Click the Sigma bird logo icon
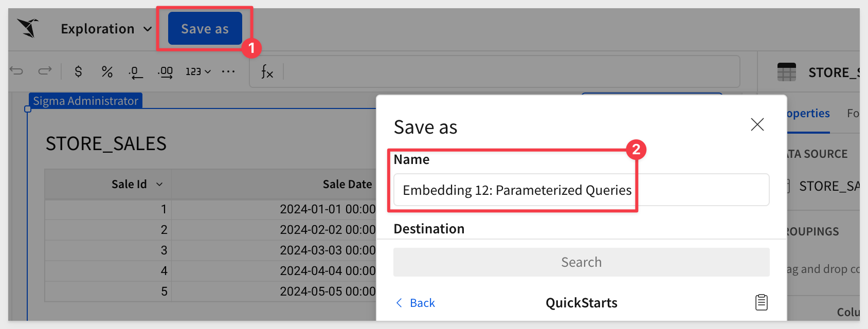 [x=28, y=28]
